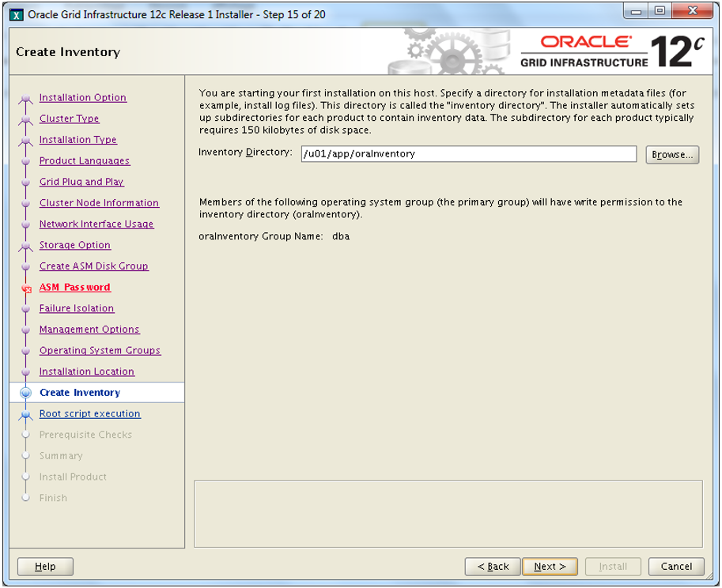Click the ASM Password error icon
The height and width of the screenshot is (588, 722).
[x=26, y=288]
